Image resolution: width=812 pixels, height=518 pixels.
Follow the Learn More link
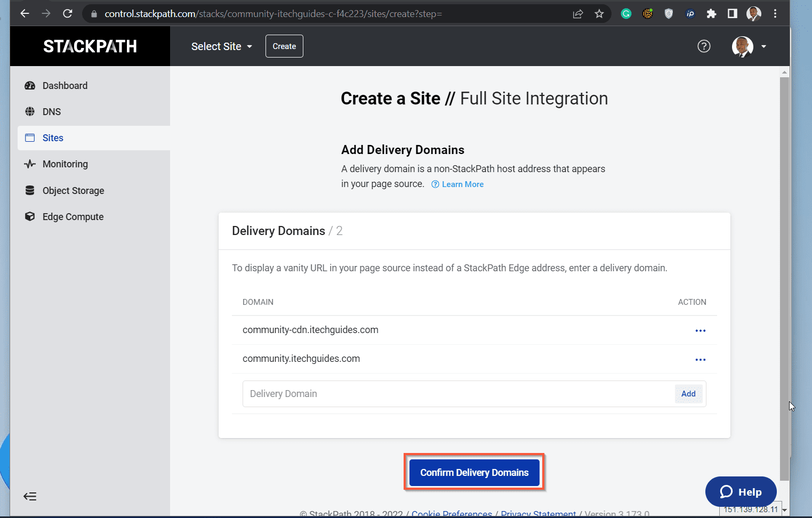457,184
